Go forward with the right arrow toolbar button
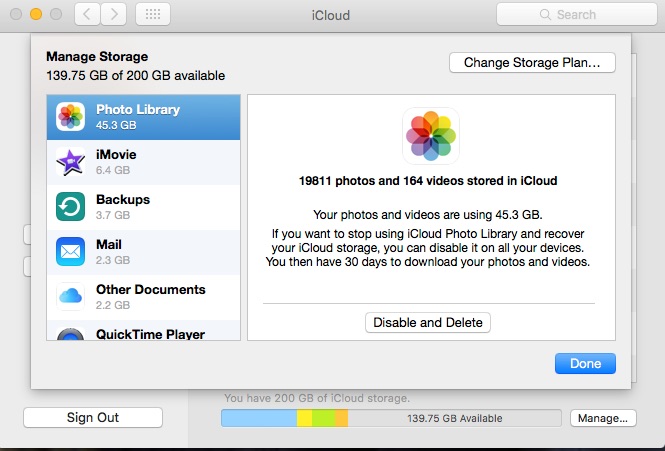This screenshot has height=451, width=665. [x=114, y=14]
